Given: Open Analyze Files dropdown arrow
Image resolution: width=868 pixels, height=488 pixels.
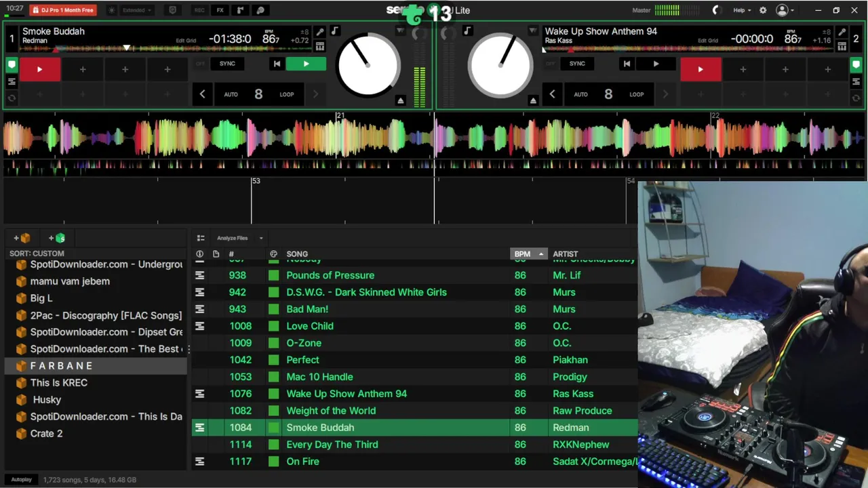Looking at the screenshot, I should (260, 238).
